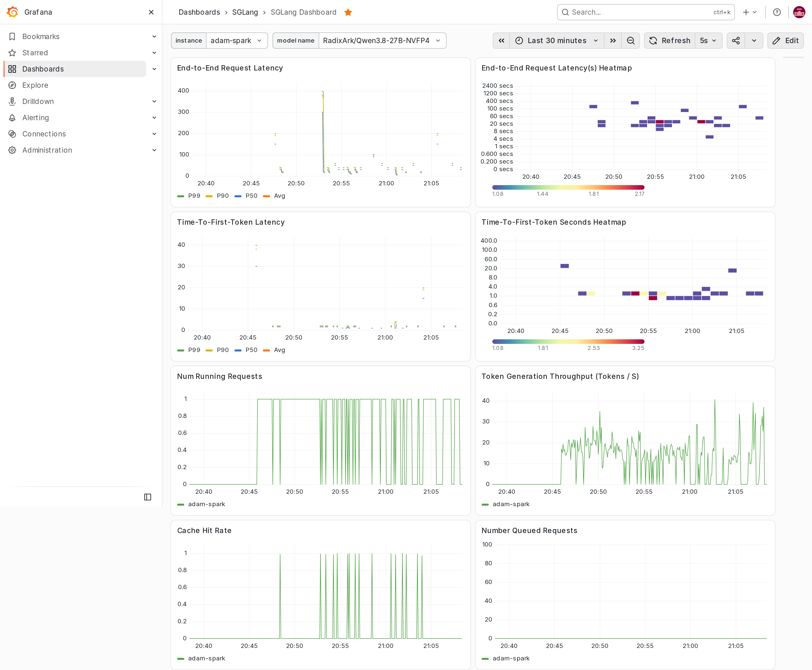
Task: Click the Alerting bell icon
Action: tap(12, 117)
